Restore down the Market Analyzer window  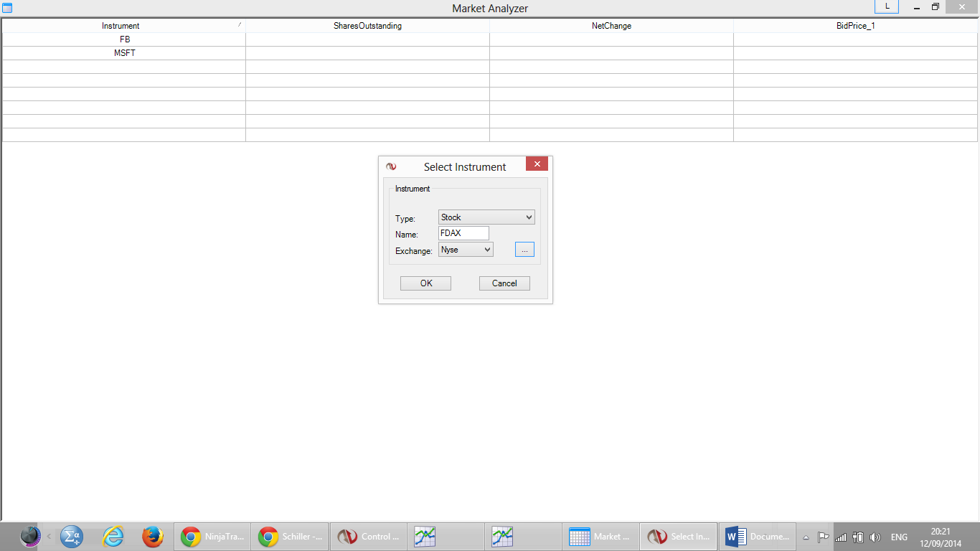coord(936,6)
